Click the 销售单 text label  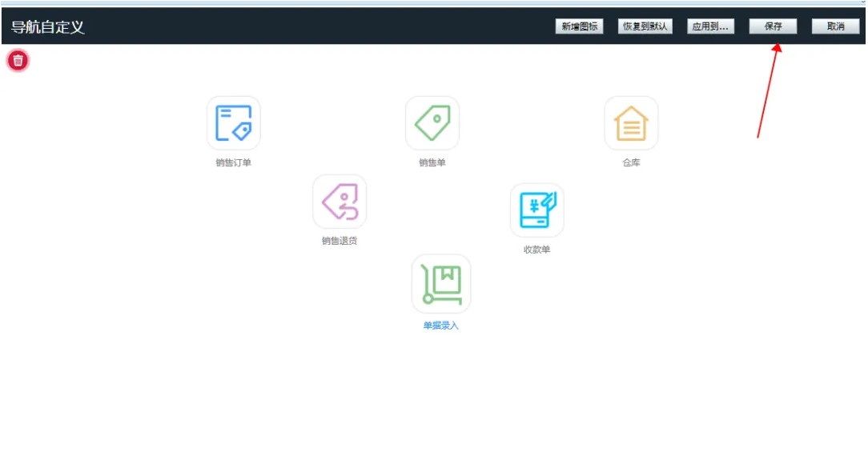(432, 162)
